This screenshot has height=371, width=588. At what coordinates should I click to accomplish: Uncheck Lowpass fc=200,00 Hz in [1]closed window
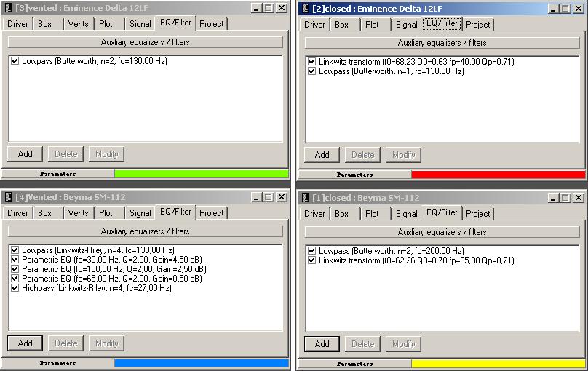[311, 251]
